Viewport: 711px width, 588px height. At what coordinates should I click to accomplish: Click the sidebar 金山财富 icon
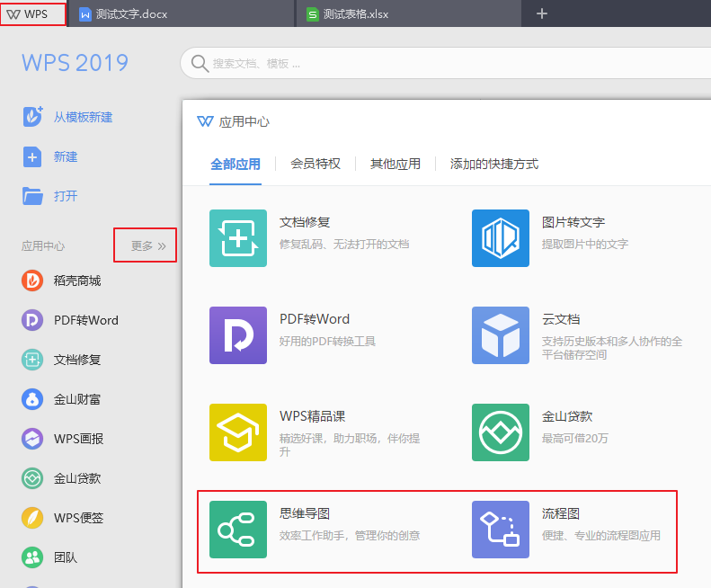click(32, 399)
